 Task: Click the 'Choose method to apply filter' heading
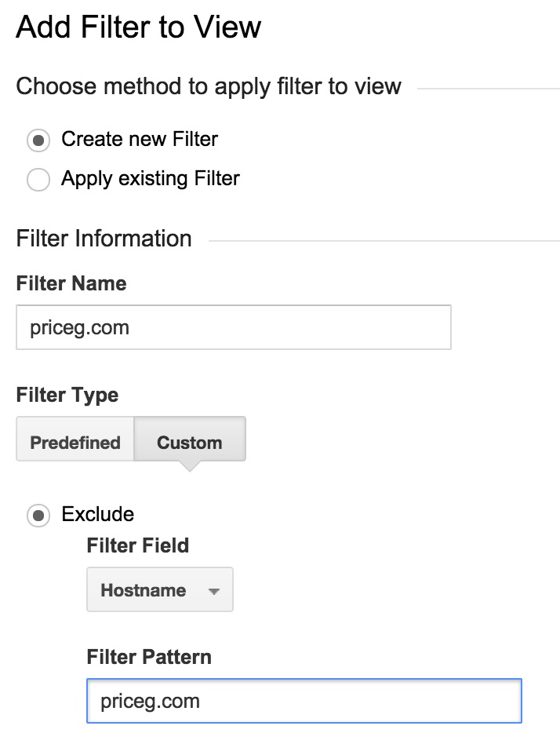(x=209, y=87)
